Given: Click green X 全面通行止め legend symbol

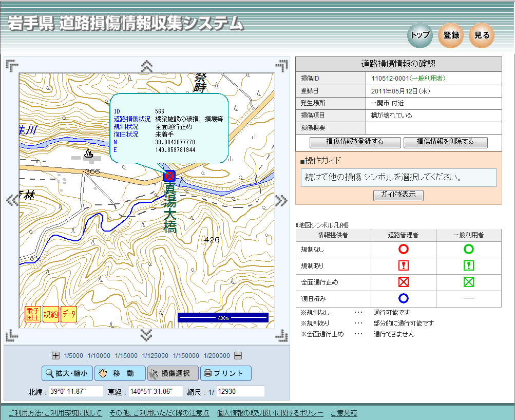Looking at the screenshot, I should click(x=469, y=282).
